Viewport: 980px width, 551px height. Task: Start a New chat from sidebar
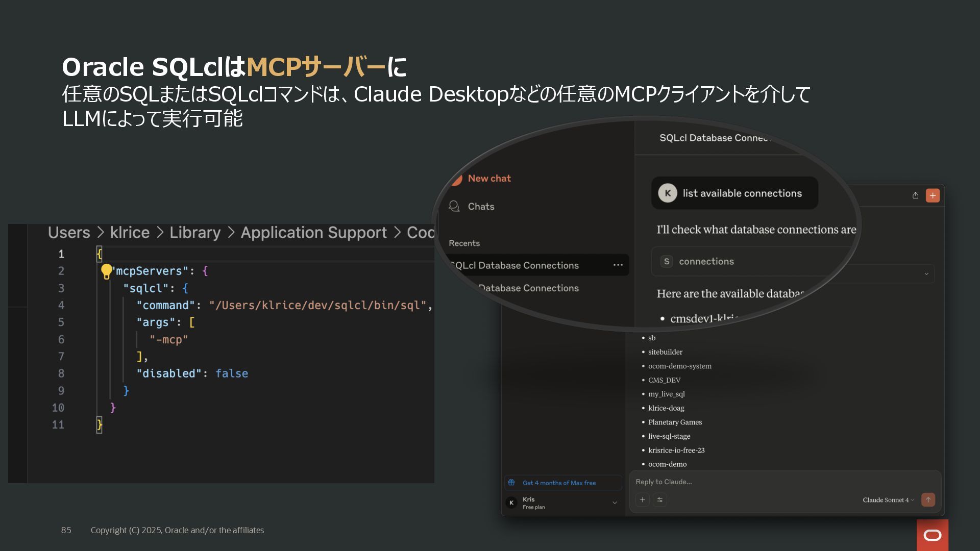(x=489, y=179)
